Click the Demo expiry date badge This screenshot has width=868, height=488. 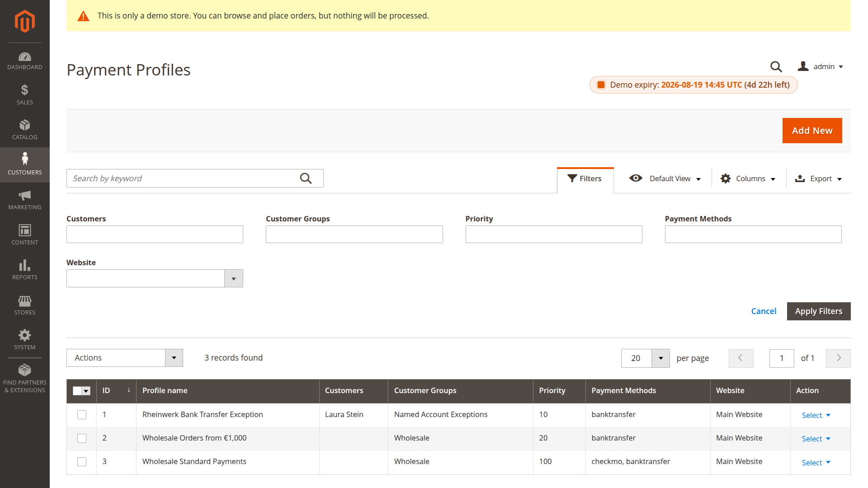pos(693,85)
